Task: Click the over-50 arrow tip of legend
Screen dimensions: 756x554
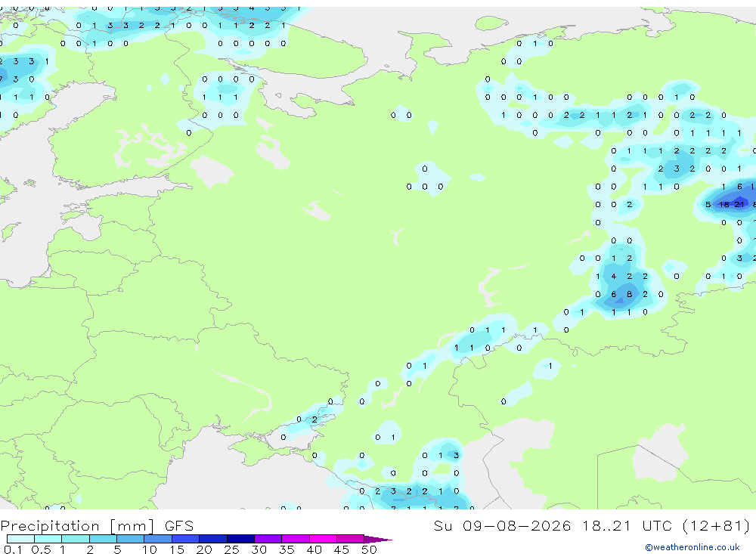Action: (x=379, y=540)
